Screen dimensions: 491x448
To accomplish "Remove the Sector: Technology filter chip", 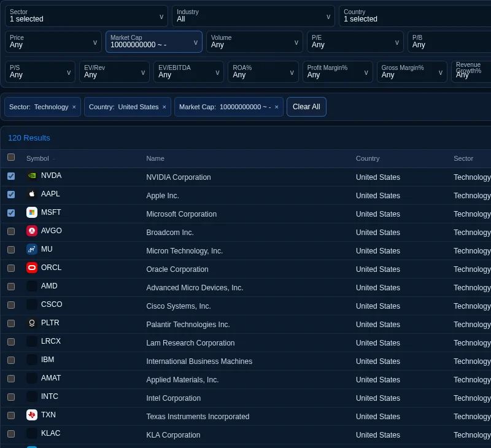I will (x=74, y=107).
